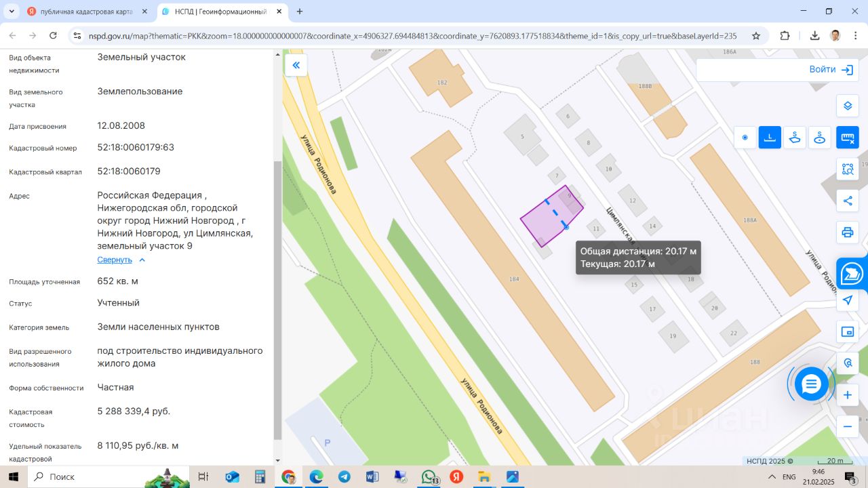Open the support chat bubble
The image size is (868, 488).
[x=811, y=385]
